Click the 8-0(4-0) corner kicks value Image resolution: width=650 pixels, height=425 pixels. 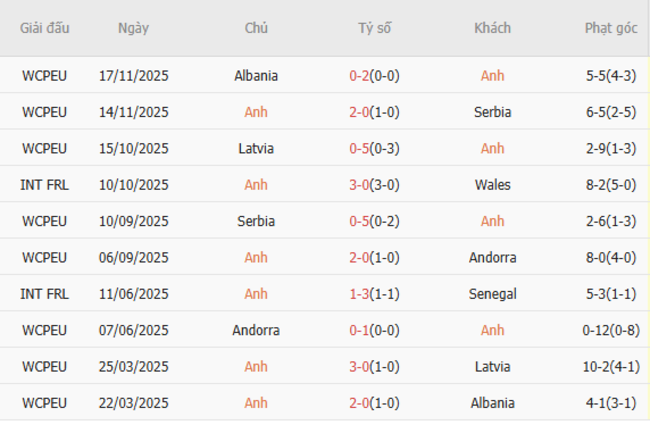tap(610, 257)
